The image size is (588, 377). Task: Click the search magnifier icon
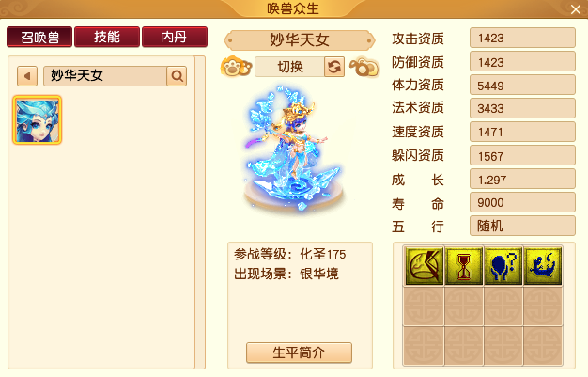click(177, 76)
